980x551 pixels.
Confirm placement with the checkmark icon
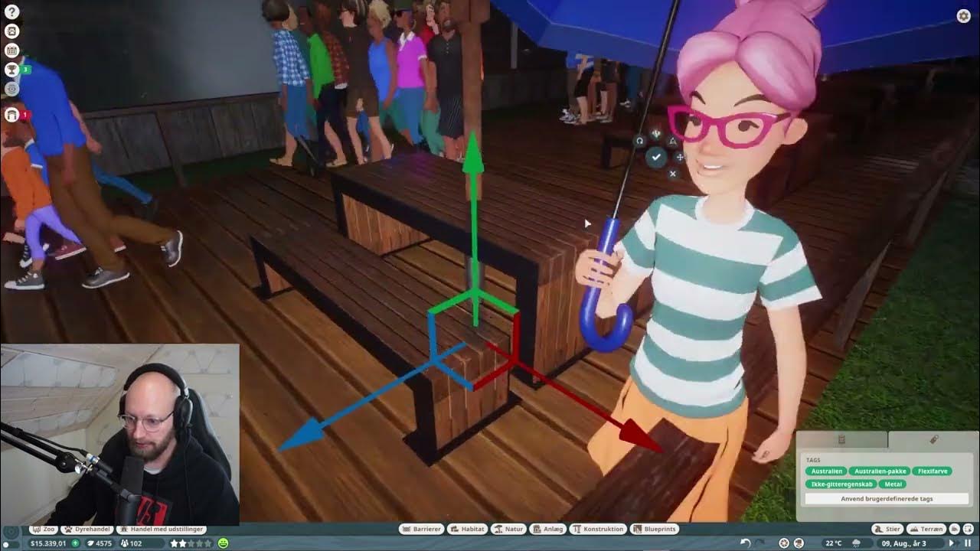pos(656,157)
